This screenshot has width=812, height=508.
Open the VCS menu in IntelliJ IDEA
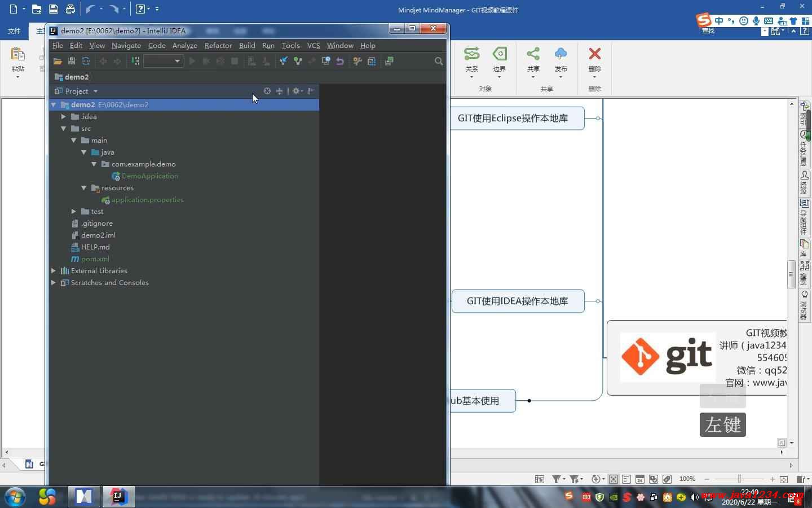(314, 46)
